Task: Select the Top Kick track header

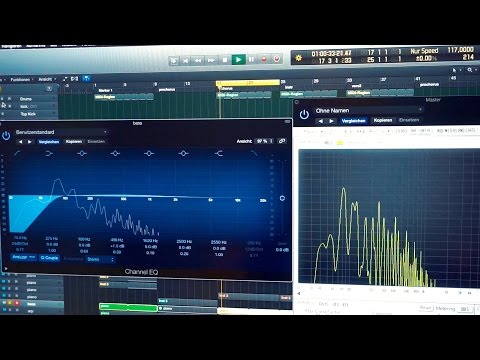Action: (x=29, y=114)
